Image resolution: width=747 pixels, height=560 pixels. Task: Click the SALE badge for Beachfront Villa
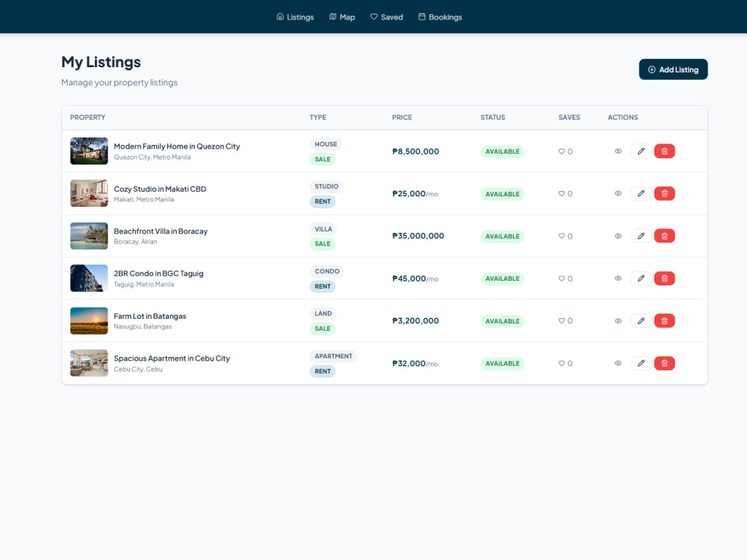[x=323, y=244]
